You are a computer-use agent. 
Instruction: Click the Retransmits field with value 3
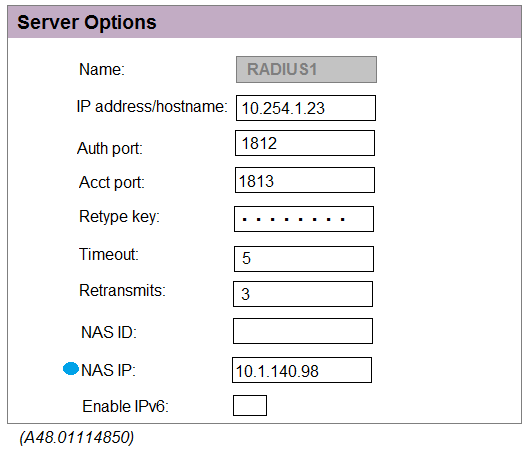(303, 294)
